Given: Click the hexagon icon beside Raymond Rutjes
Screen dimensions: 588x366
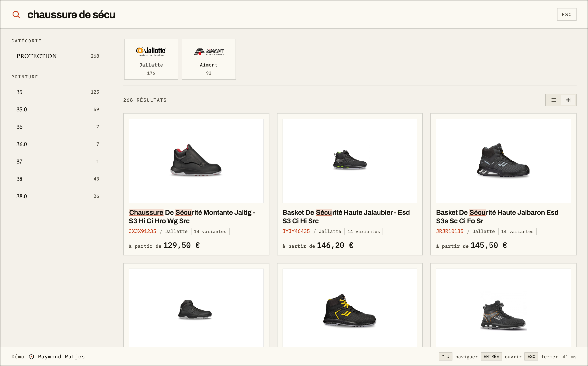Looking at the screenshot, I should coord(31,356).
